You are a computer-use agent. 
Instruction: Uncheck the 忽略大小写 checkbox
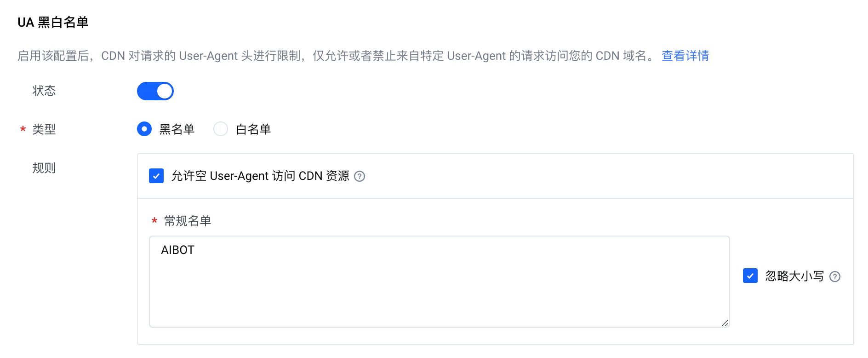click(750, 276)
